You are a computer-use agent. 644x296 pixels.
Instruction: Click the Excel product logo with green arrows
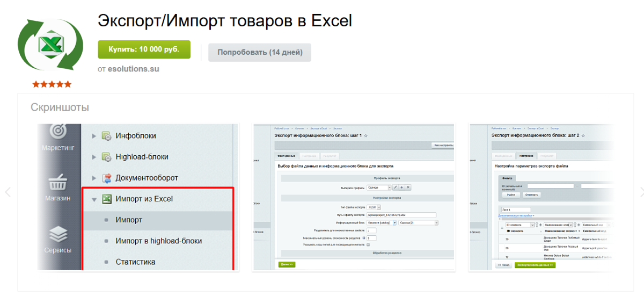pyautogui.click(x=50, y=45)
